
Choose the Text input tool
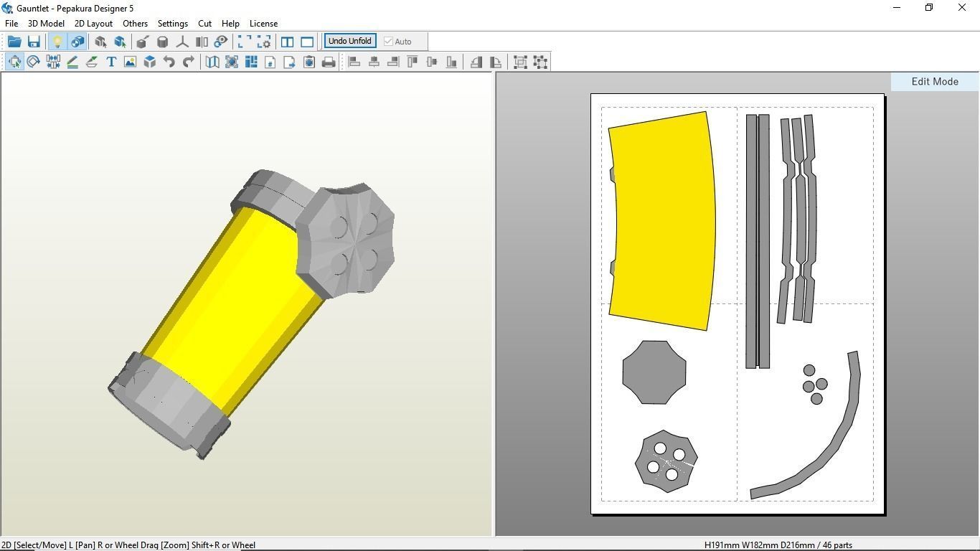tap(111, 62)
